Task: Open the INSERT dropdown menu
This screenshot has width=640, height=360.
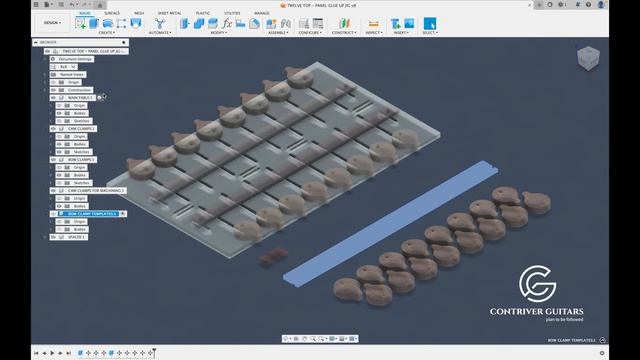Action: tap(402, 33)
